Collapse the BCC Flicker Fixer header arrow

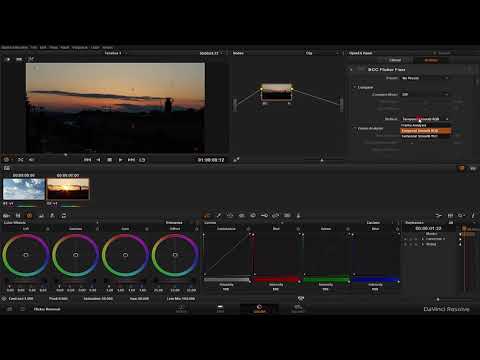(351, 70)
